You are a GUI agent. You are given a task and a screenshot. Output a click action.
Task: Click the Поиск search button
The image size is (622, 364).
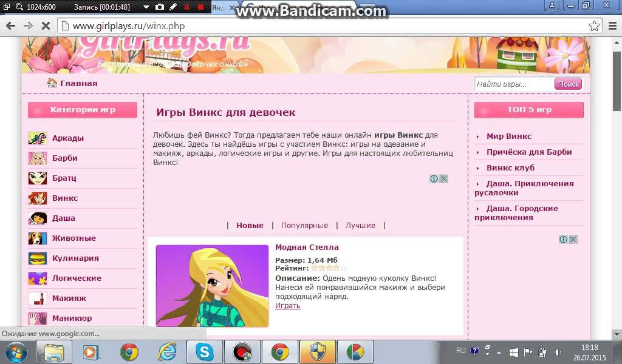(x=569, y=84)
